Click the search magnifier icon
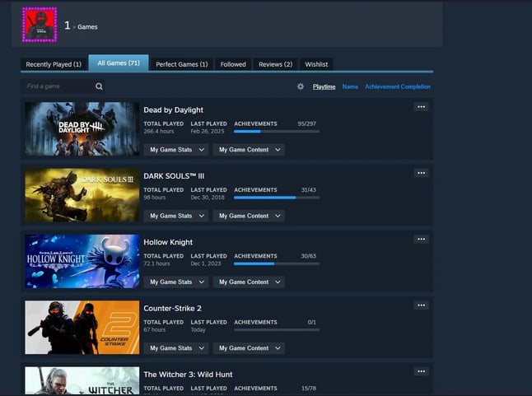 [x=99, y=86]
